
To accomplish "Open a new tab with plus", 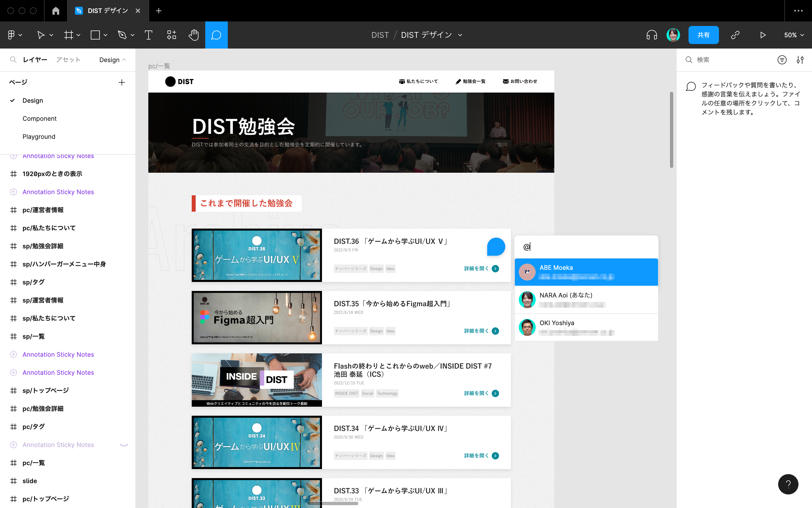I will [x=159, y=11].
